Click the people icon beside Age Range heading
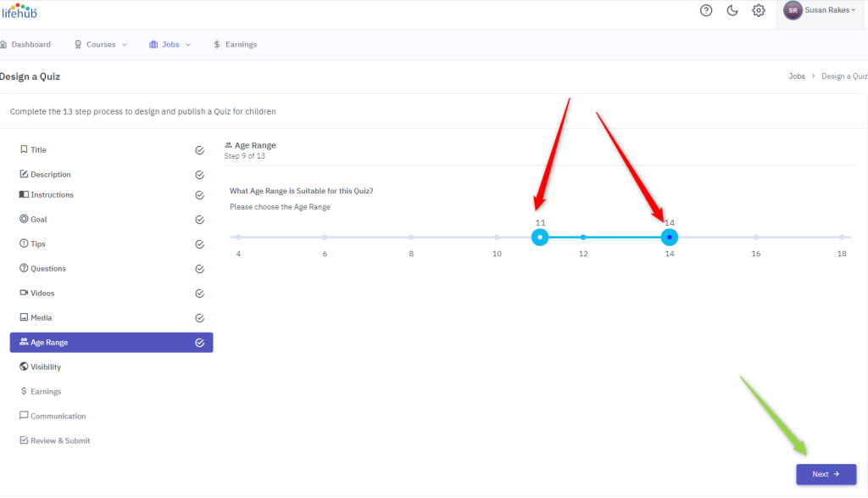The image size is (868, 498). (x=228, y=145)
